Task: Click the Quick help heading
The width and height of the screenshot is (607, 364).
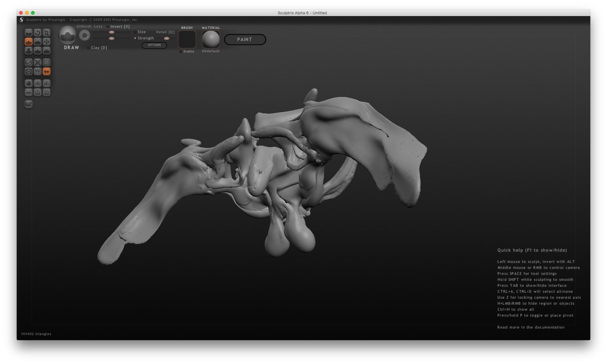Action: 532,250
